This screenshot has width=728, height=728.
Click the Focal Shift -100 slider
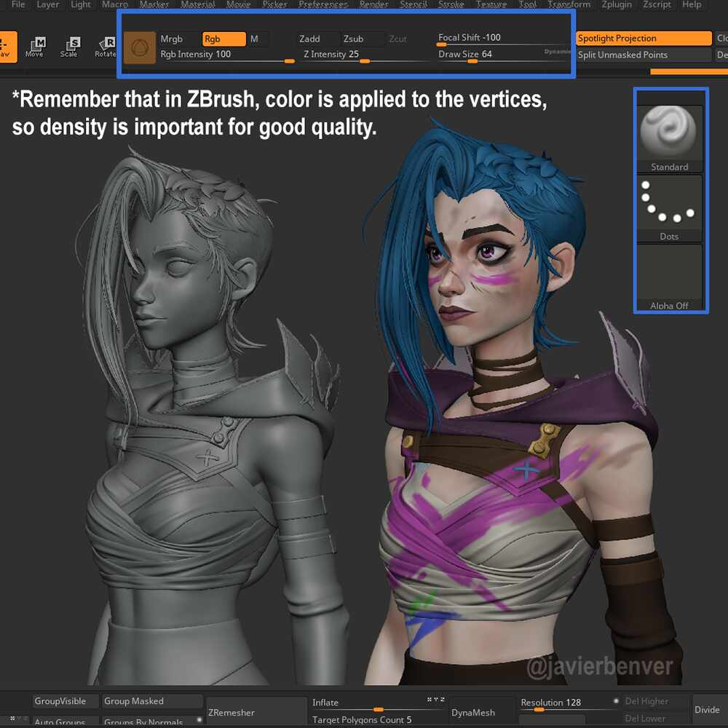click(503, 39)
